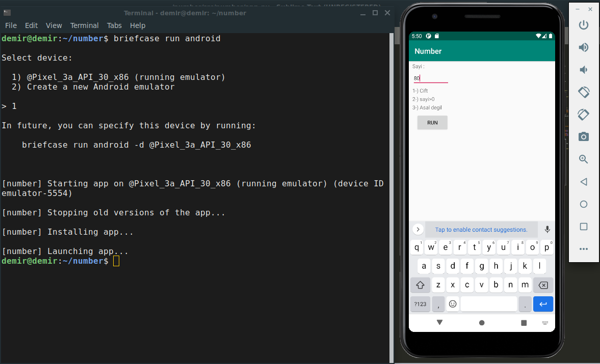The width and height of the screenshot is (600, 364).
Task: Click emulator sidebar Home circle
Action: click(584, 204)
